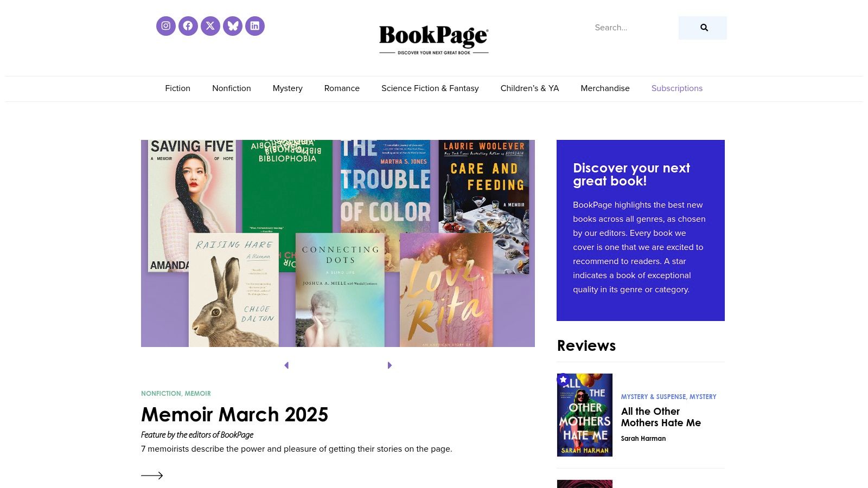Click the MYSTERY & SUSPENSE tag

[x=653, y=397]
